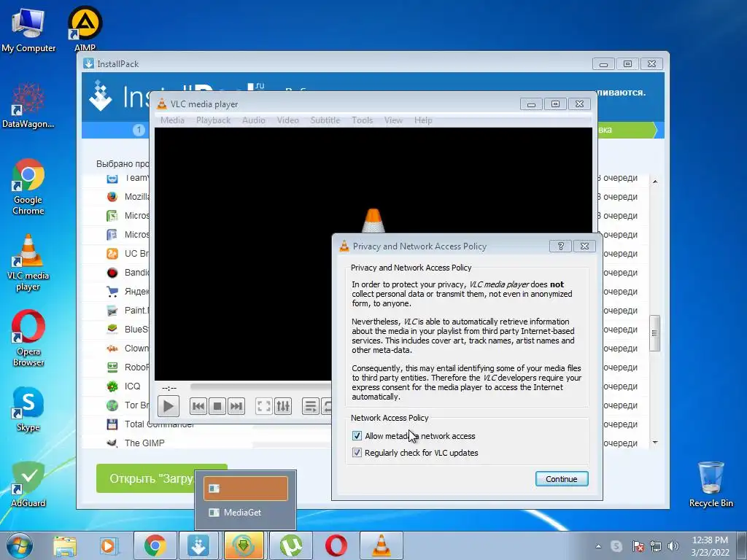Open AIMP desktop shortcut
The image size is (747, 560).
tap(85, 28)
